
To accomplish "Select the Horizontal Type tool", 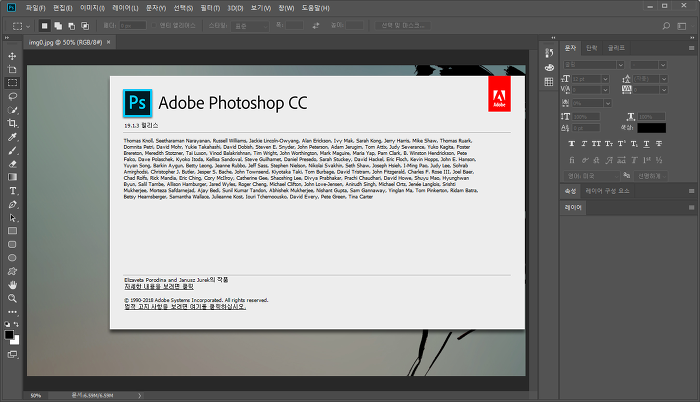I will (x=12, y=191).
